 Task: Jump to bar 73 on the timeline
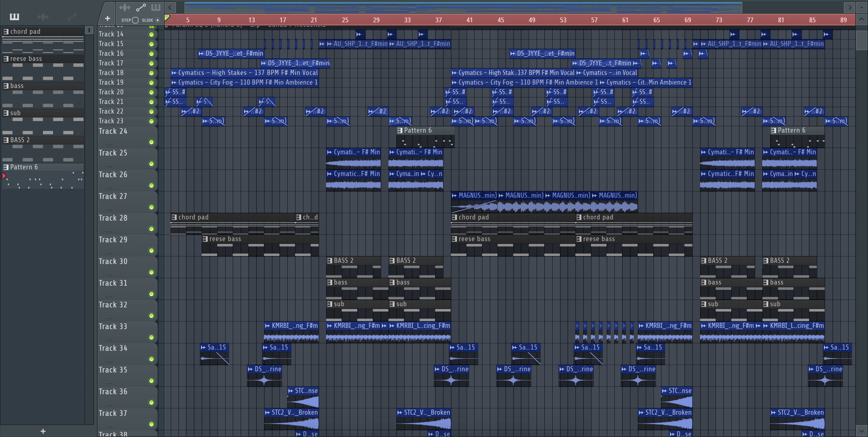[719, 20]
